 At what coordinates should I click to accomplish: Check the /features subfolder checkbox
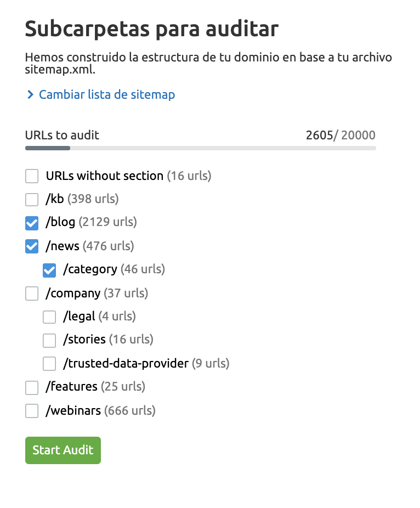(x=32, y=387)
